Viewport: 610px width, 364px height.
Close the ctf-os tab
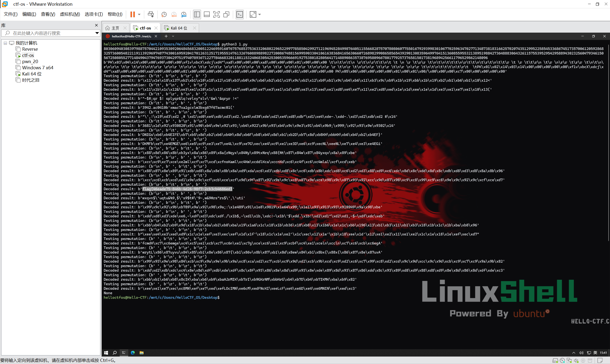156,28
